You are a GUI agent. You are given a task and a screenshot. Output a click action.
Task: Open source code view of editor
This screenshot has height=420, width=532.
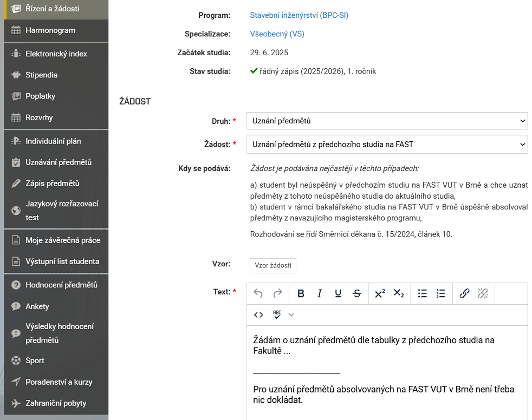pyautogui.click(x=258, y=315)
